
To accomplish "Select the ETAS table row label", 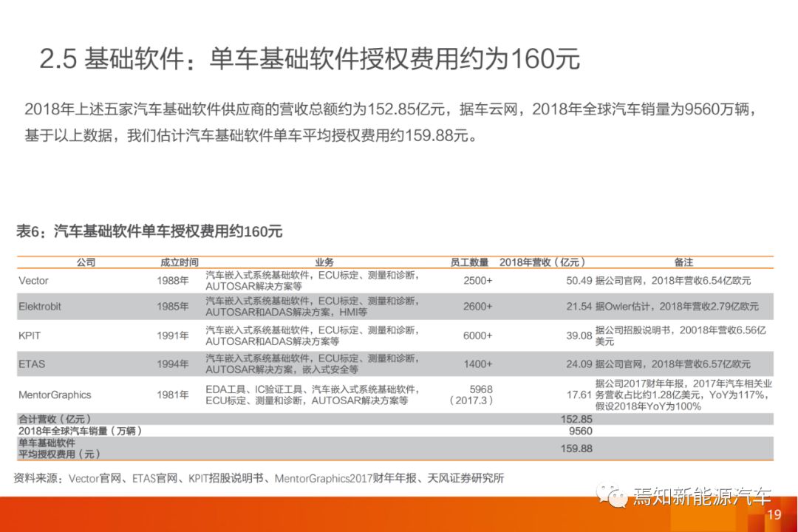I will 32,364.
